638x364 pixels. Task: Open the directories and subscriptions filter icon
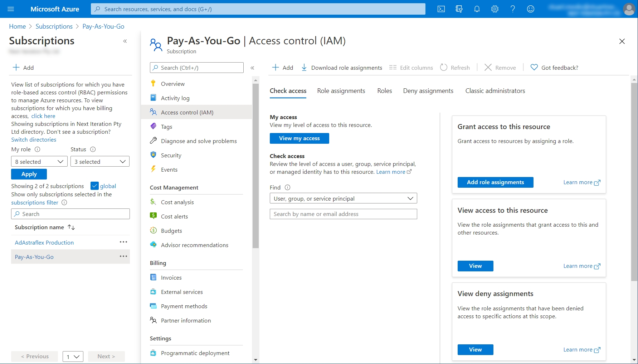coord(459,9)
